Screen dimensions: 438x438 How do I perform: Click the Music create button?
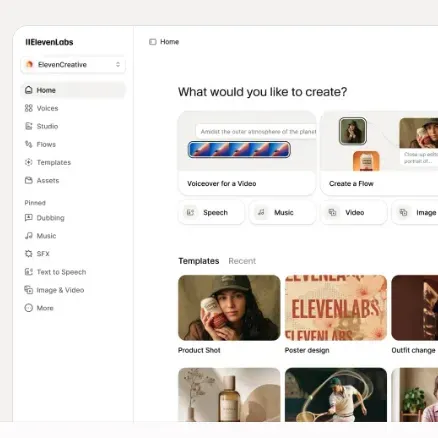(282, 212)
